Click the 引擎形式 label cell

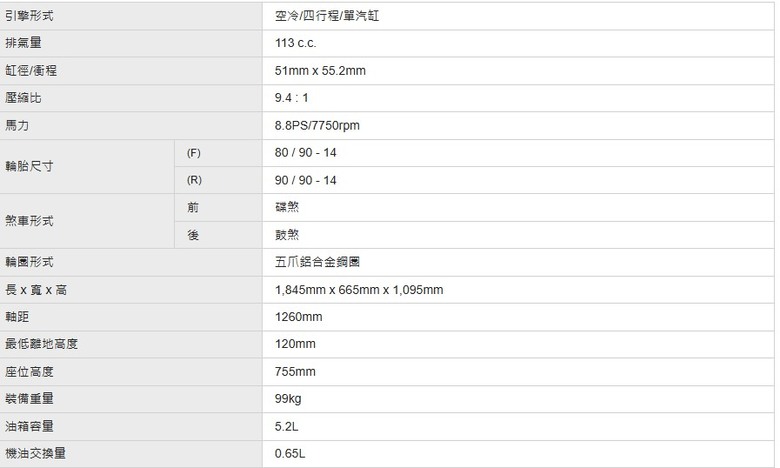131,15
